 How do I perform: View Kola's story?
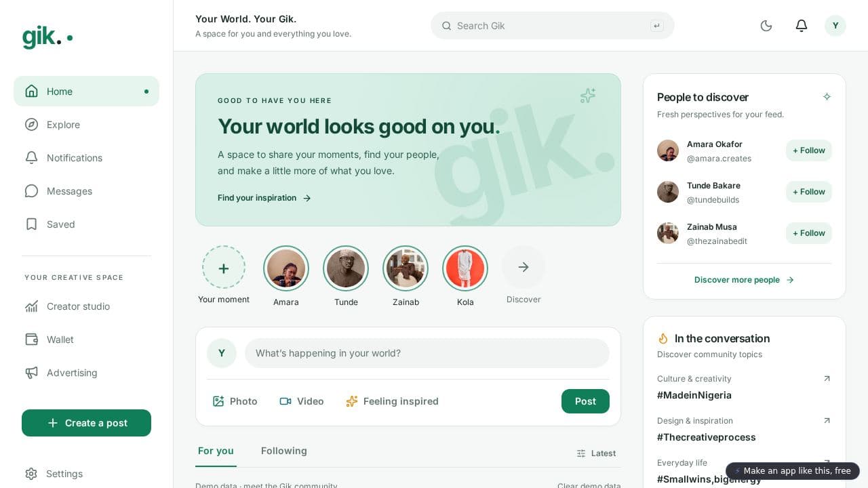click(x=465, y=268)
